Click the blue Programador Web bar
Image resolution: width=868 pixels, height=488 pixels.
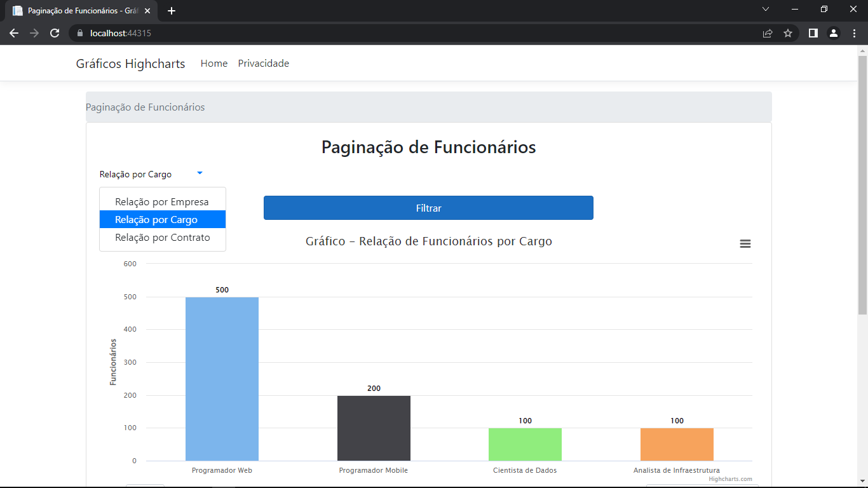tap(221, 378)
